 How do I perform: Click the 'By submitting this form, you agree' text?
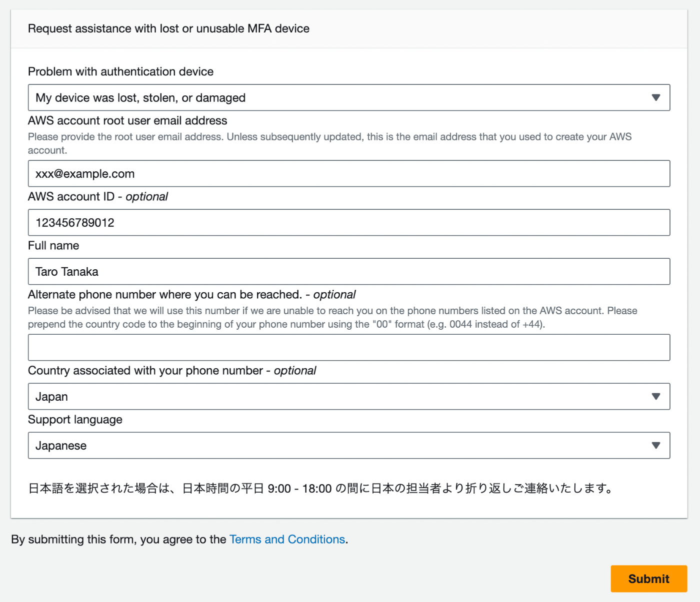pos(118,539)
